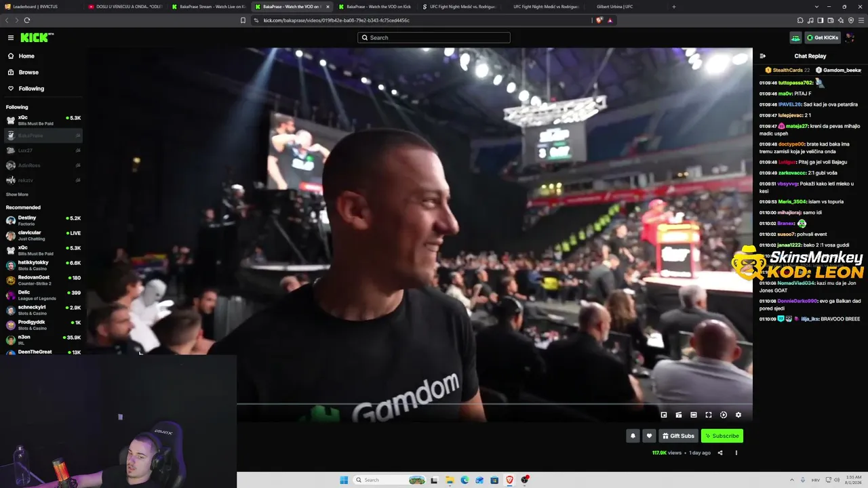Expand Show More in Following list
This screenshot has width=868, height=488.
(17, 195)
